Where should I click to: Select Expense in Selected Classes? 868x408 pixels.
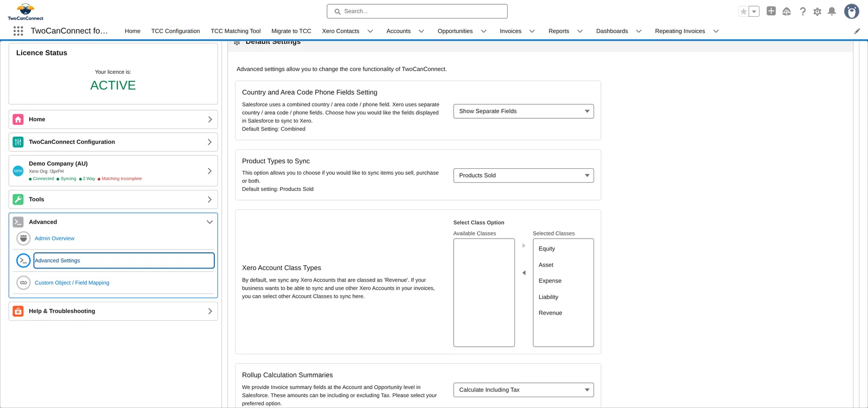(550, 281)
